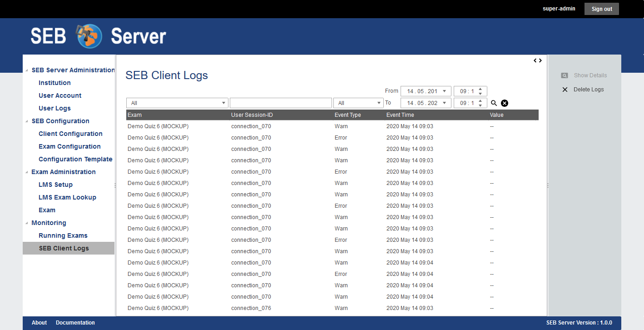Click the magnifier search filter icon

point(494,103)
